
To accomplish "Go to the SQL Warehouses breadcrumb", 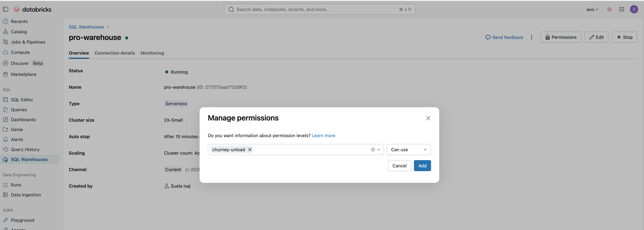I will pyautogui.click(x=86, y=27).
